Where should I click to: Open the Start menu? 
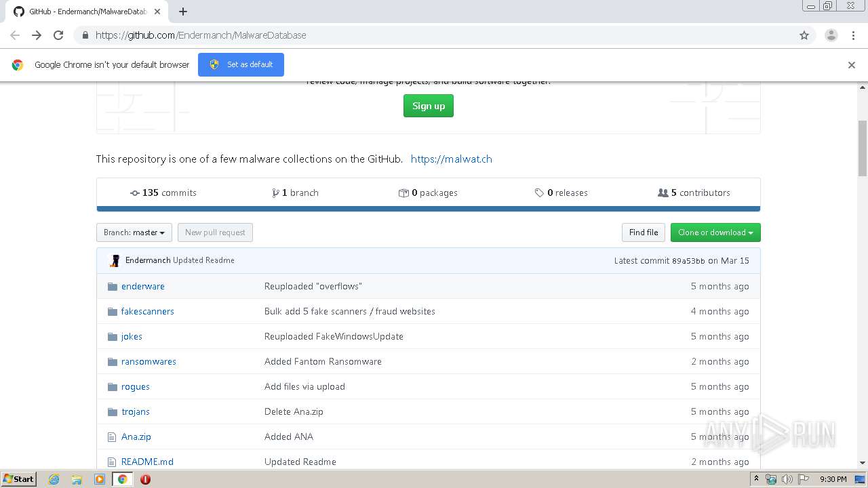(x=18, y=479)
